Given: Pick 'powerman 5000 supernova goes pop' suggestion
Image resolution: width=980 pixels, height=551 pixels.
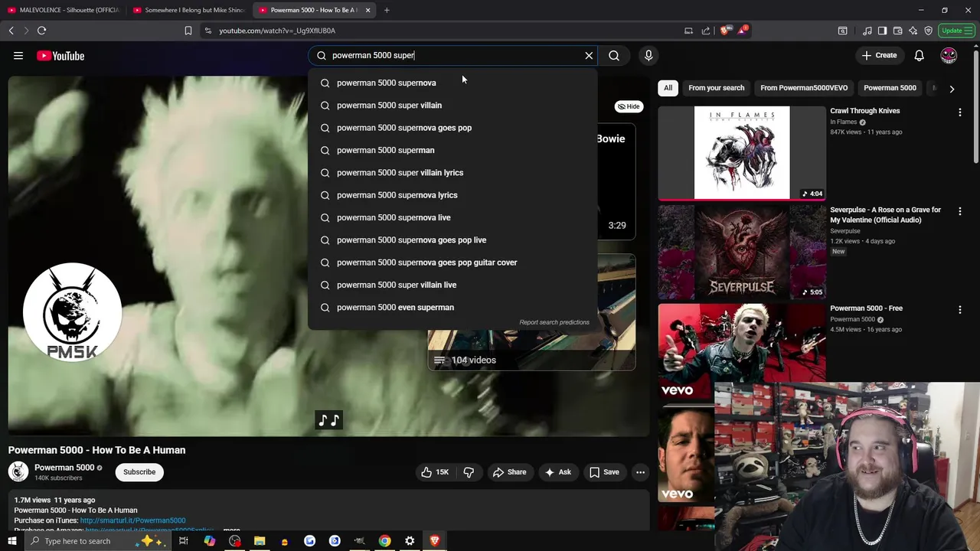Looking at the screenshot, I should 452,128.
